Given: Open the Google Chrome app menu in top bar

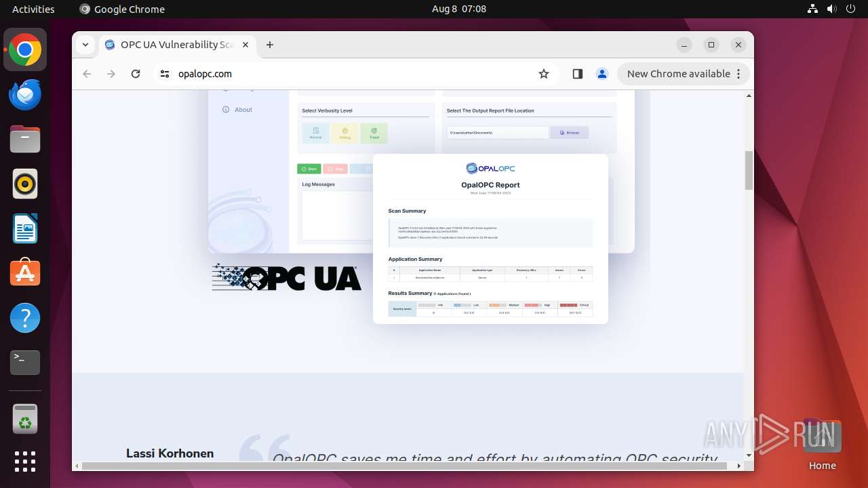Looking at the screenshot, I should coord(122,9).
